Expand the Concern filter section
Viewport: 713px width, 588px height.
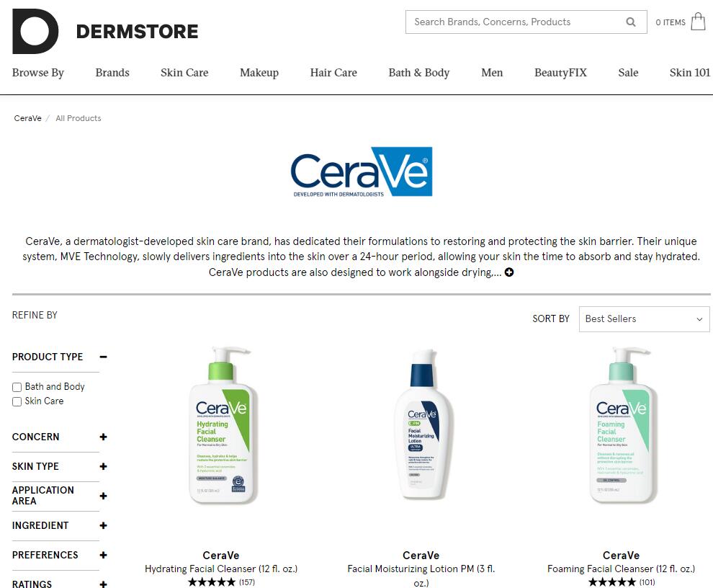(103, 437)
